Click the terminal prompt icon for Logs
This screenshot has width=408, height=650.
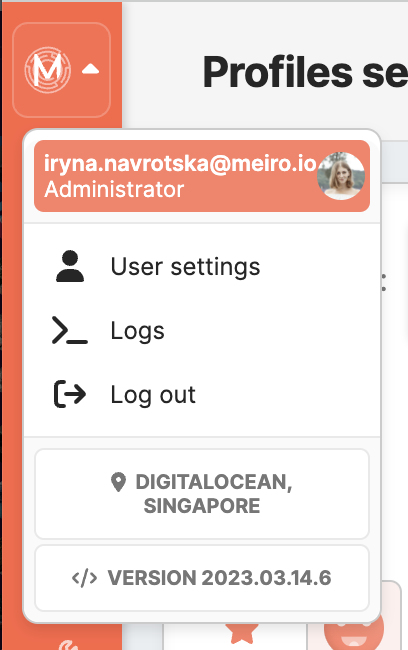[x=70, y=330]
